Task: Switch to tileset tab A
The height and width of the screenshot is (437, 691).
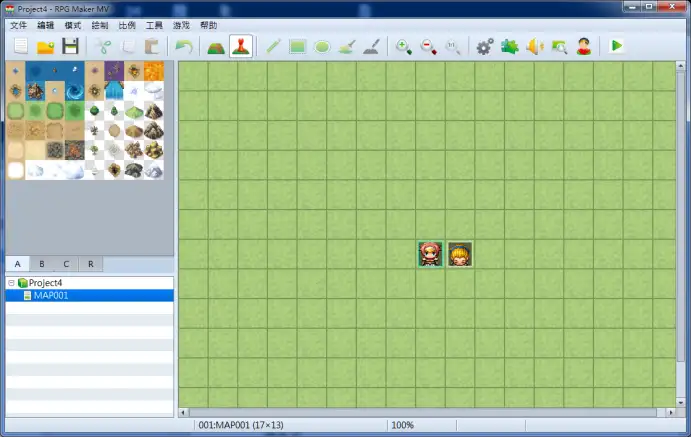Action: 18,264
